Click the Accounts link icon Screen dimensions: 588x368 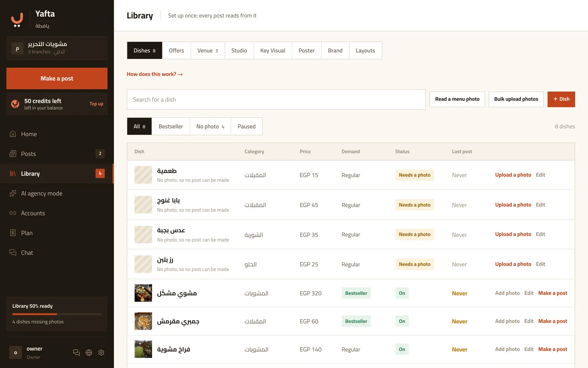point(13,213)
